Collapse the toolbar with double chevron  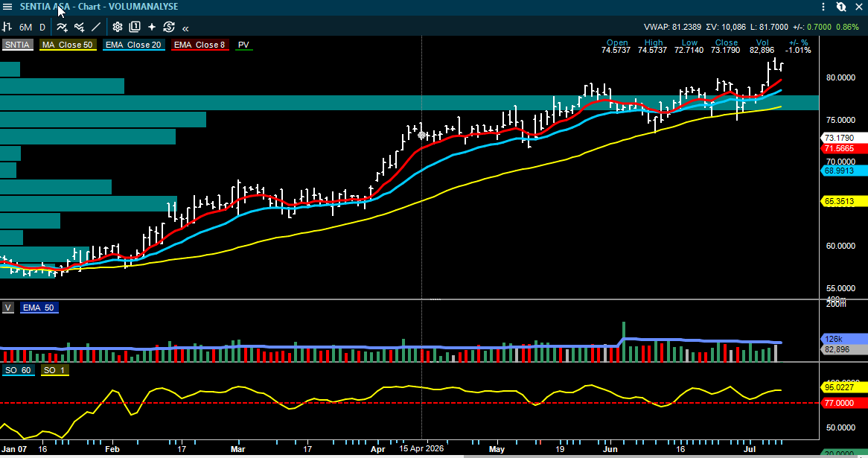[185, 28]
